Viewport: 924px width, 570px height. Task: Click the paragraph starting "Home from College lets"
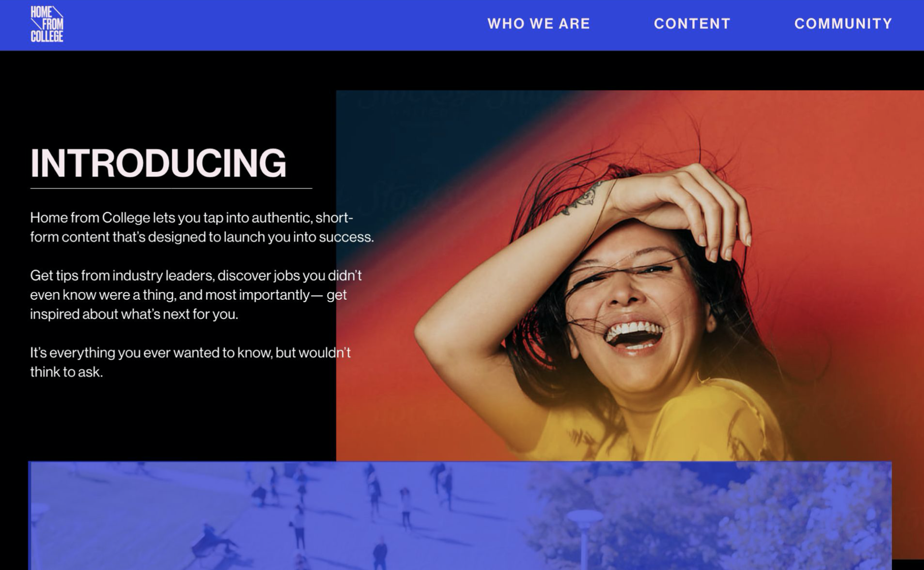[x=202, y=227]
